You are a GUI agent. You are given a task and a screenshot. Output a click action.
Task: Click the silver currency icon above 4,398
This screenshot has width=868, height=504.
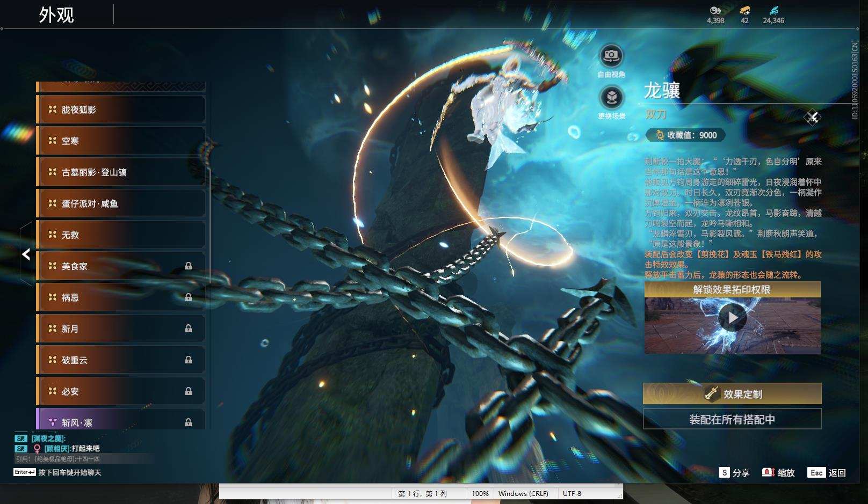(x=715, y=10)
